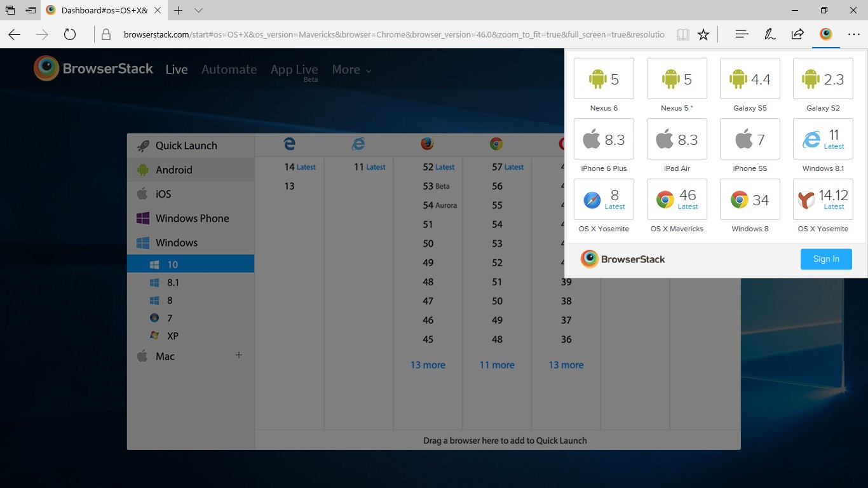
Task: Click Set aside tabs icon
Action: [x=31, y=10]
